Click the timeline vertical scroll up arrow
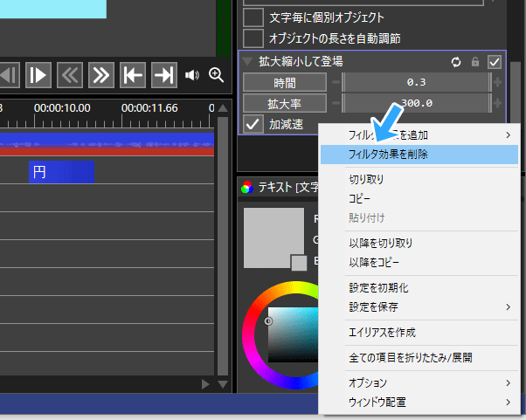This screenshot has width=526, height=420. point(223,108)
